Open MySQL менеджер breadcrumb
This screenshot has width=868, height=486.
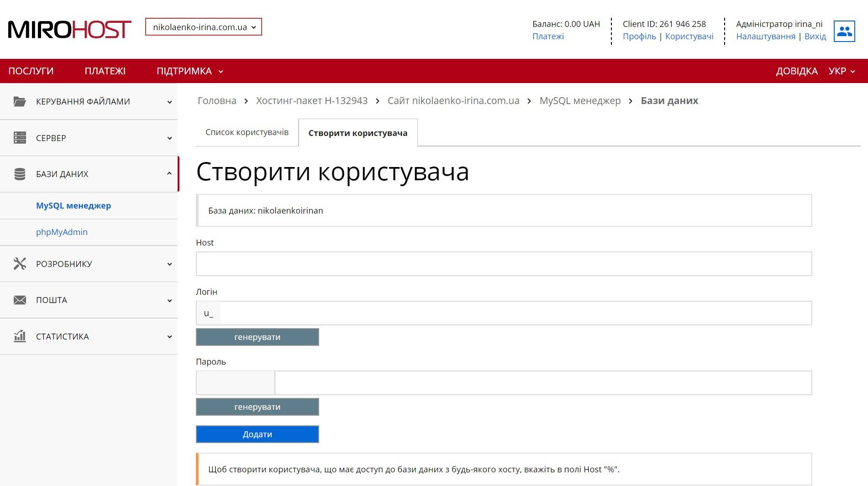580,101
